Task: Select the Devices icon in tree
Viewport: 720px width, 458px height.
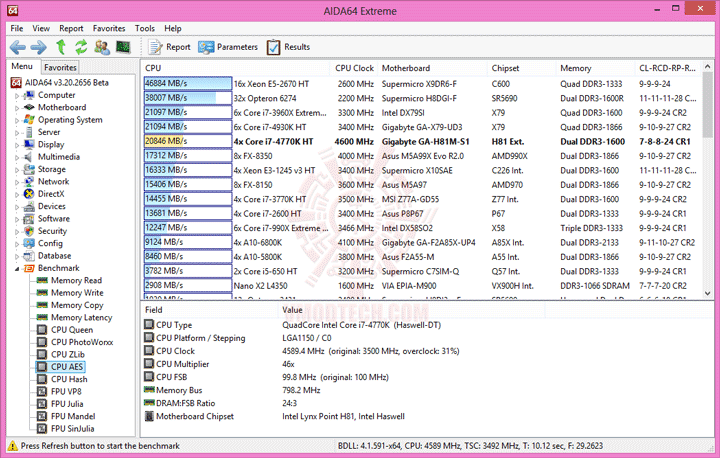Action: 29,206
